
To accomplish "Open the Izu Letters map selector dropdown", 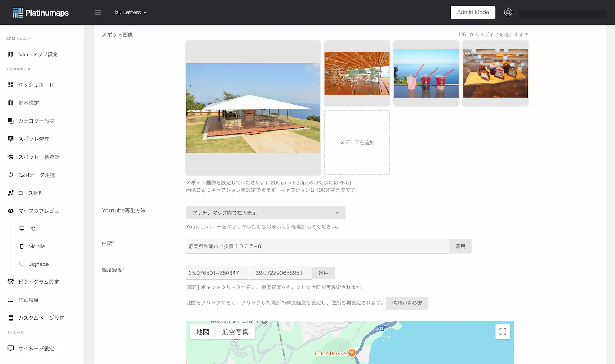I will [x=130, y=12].
